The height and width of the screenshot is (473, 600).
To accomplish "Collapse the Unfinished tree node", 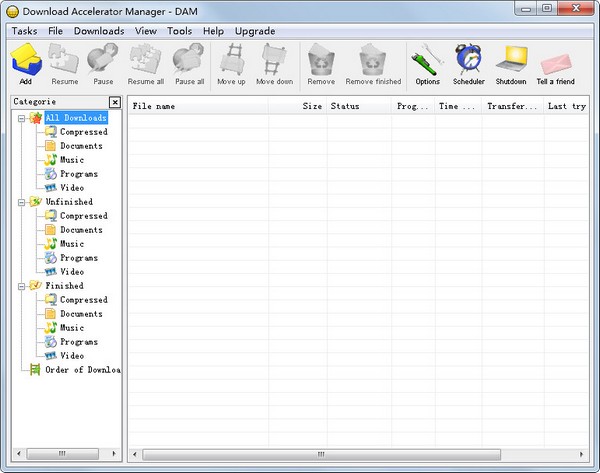I will coord(22,202).
